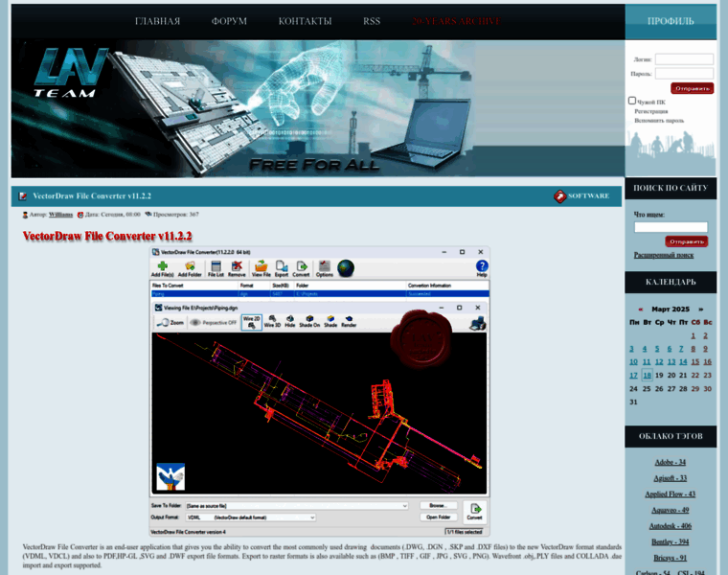Select March 2 in the calendar
The image size is (728, 575).
click(x=705, y=335)
